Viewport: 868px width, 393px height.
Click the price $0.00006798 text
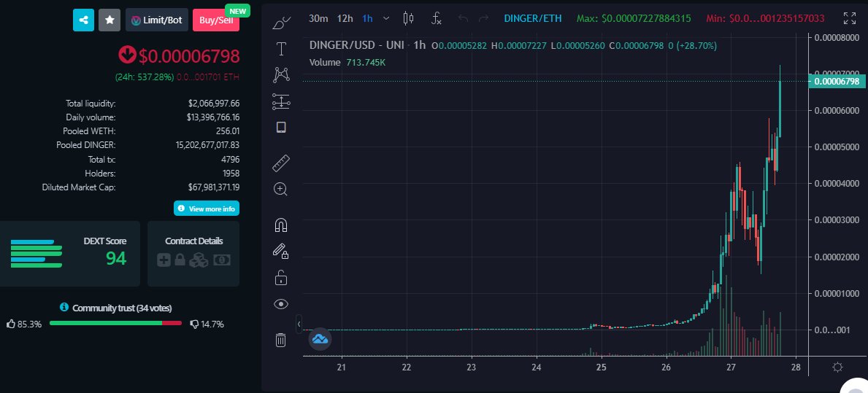tap(189, 56)
